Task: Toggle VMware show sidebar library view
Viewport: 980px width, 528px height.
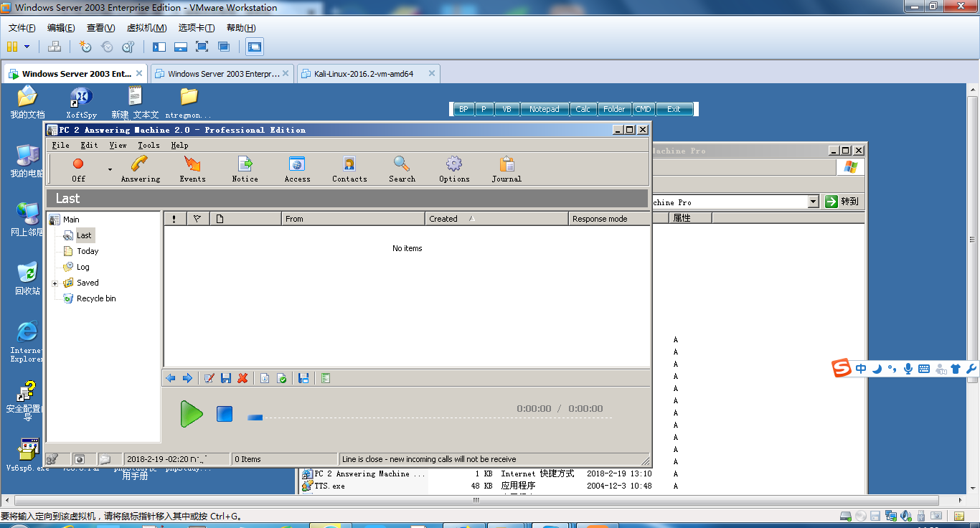Action: point(159,47)
